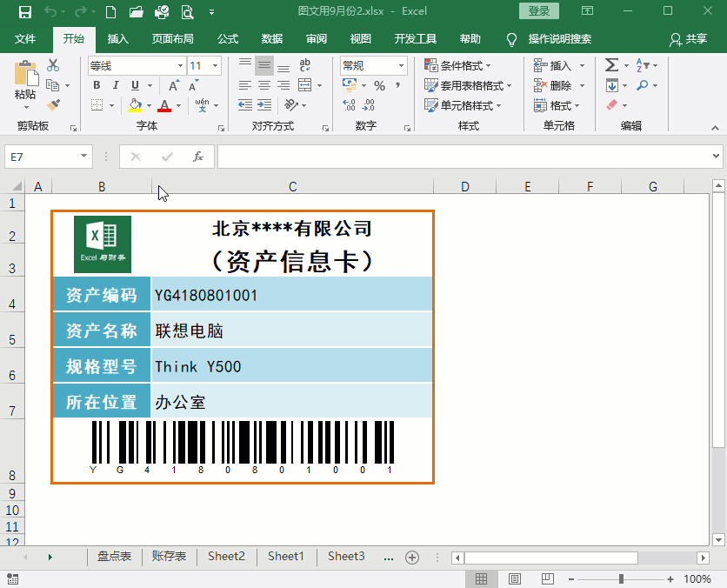Open the font name dropdown
The image size is (727, 588).
tap(180, 66)
